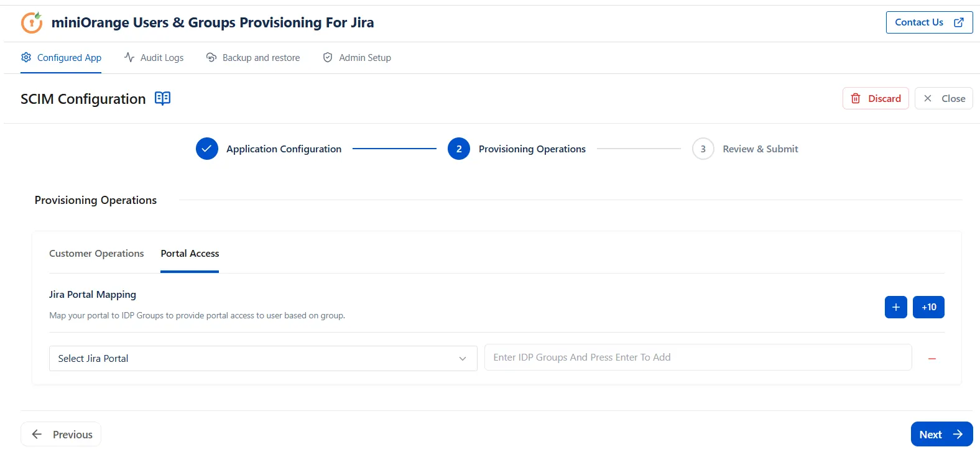Viewport: 980px width, 452px height.
Task: Add ten mapping rows with +10 button
Action: click(928, 307)
